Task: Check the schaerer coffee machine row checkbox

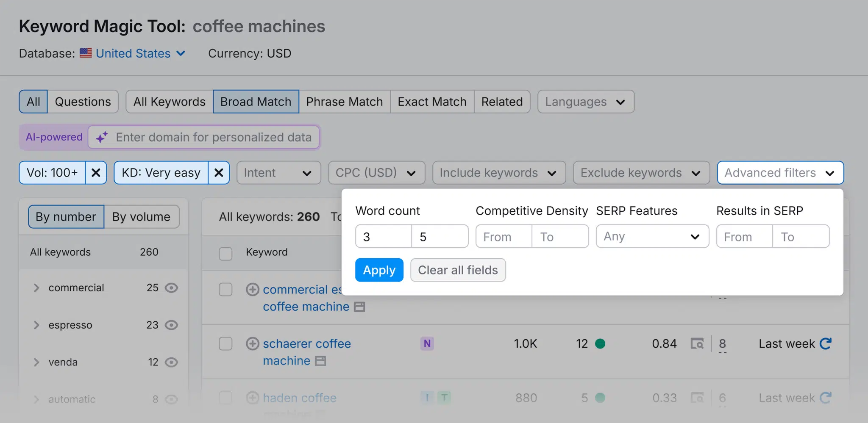Action: [225, 343]
